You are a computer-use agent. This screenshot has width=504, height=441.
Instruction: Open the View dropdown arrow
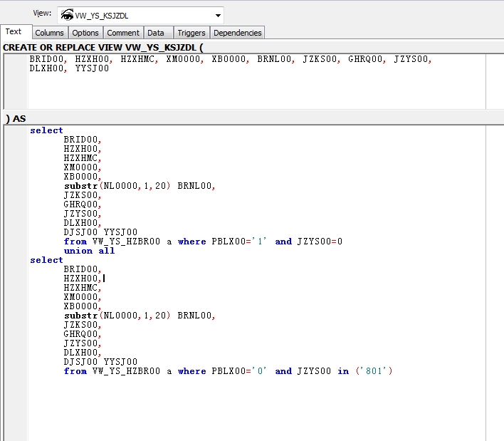click(x=217, y=16)
